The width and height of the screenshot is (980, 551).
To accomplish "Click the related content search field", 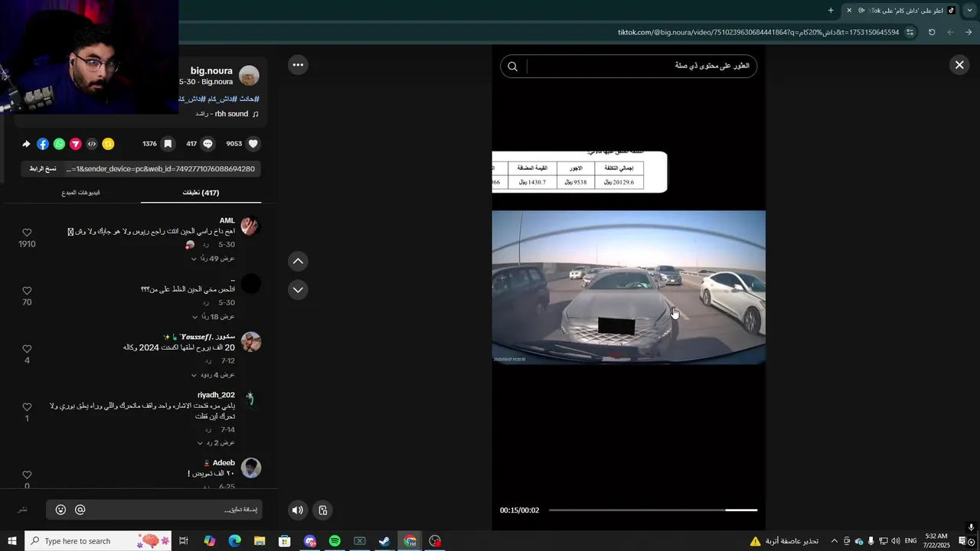I will click(642, 67).
